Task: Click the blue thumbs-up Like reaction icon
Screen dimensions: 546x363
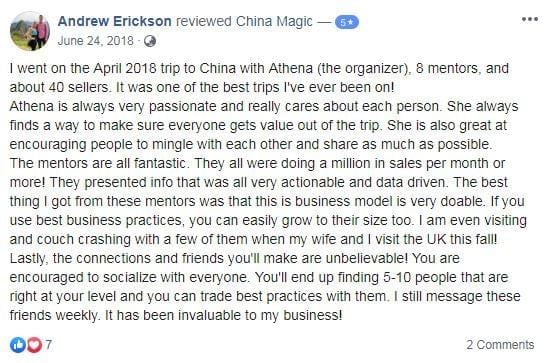Action: (18, 345)
